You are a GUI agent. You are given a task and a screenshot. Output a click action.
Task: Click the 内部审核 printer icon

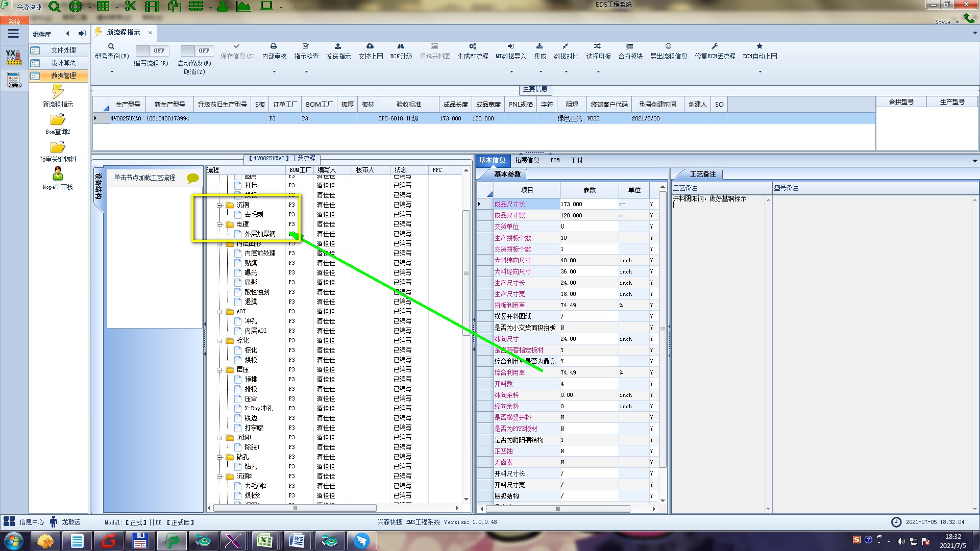click(274, 46)
